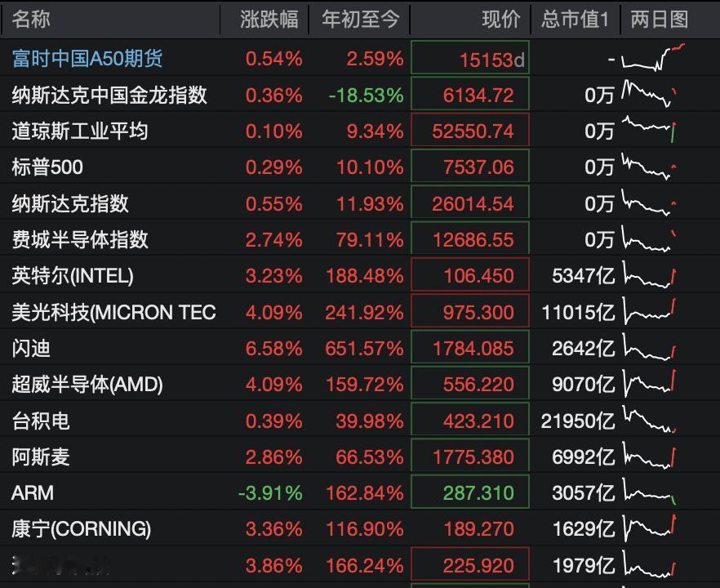Open 英特尔(INTEL) two-day chart
The image size is (720, 588).
[649, 274]
